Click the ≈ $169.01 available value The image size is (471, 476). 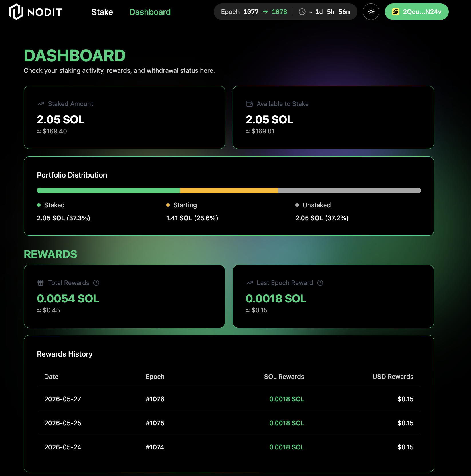[x=260, y=131]
